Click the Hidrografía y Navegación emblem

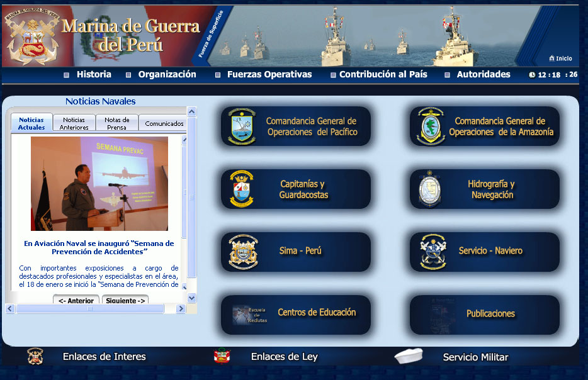click(x=430, y=189)
